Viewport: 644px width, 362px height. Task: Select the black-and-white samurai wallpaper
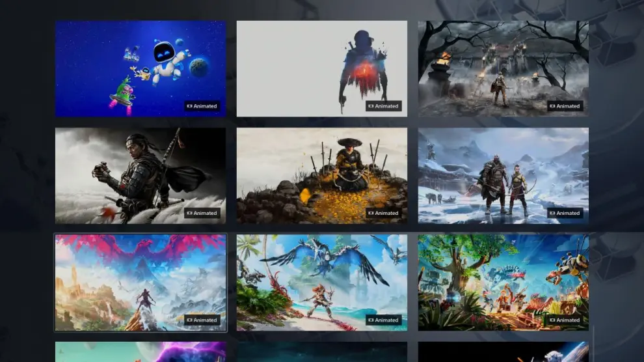click(141, 175)
